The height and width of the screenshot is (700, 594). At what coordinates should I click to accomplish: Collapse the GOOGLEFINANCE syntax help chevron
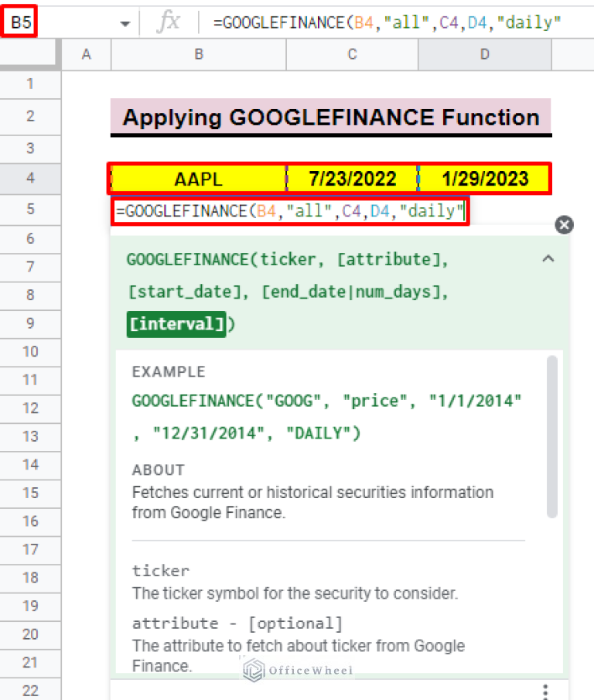point(548,260)
